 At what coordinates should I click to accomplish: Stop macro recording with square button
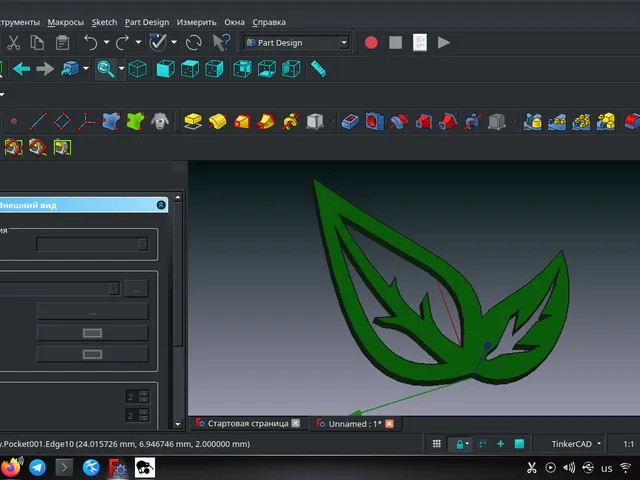396,42
